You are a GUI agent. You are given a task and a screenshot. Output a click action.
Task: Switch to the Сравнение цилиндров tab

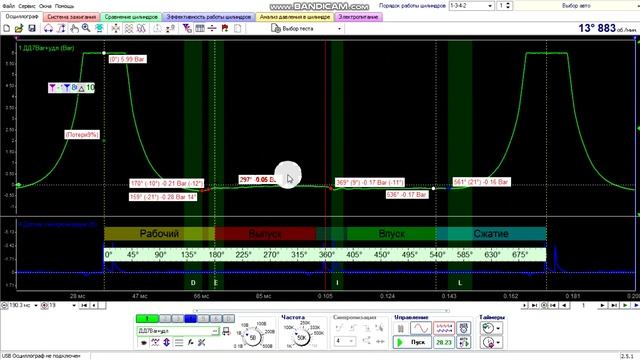pyautogui.click(x=131, y=17)
